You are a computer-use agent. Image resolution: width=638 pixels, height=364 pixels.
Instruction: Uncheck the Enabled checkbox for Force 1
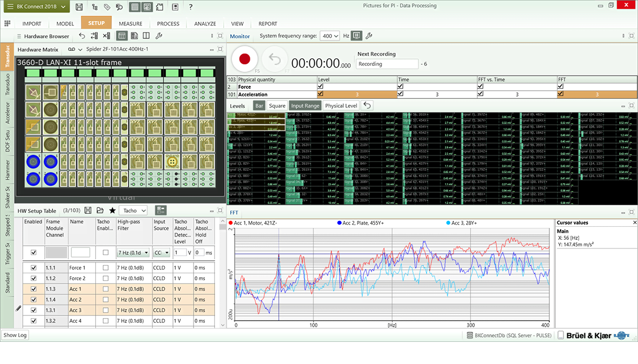coord(34,268)
